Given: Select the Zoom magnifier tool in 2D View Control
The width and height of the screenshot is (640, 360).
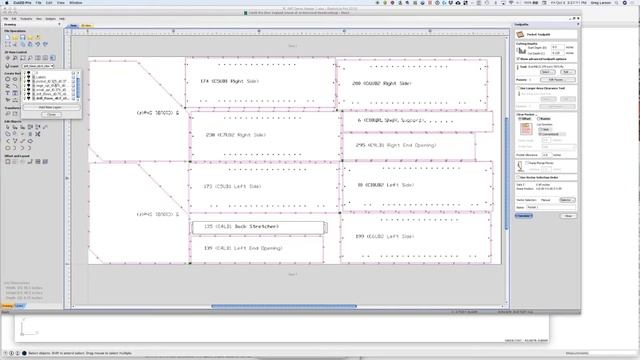Looking at the screenshot, I should 30,58.
